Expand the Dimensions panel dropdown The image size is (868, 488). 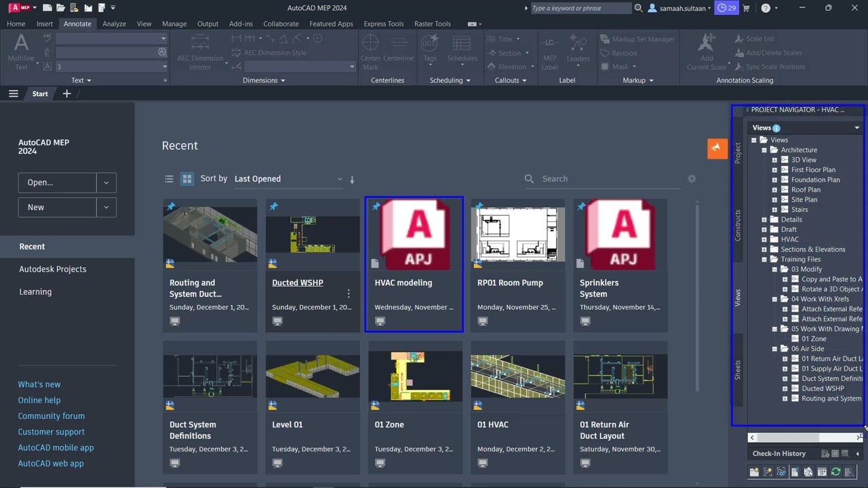(x=264, y=80)
